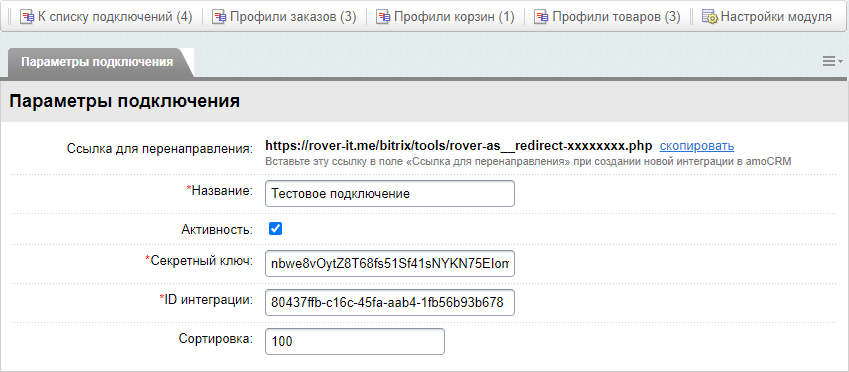Click the icon next to 'Профили товаров'
This screenshot has height=372, width=849.
[x=541, y=17]
